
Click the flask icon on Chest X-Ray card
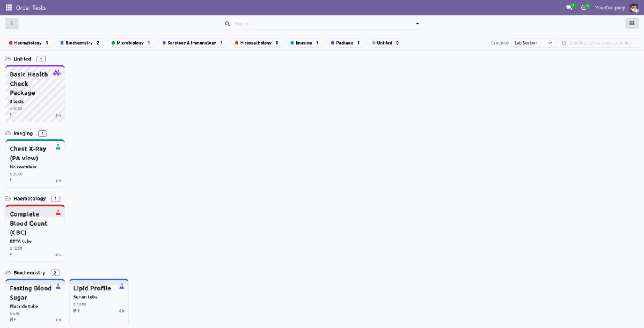58,147
